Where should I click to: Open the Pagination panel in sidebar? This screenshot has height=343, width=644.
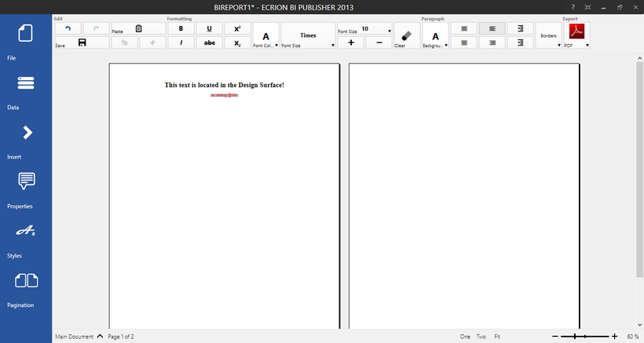(x=26, y=280)
